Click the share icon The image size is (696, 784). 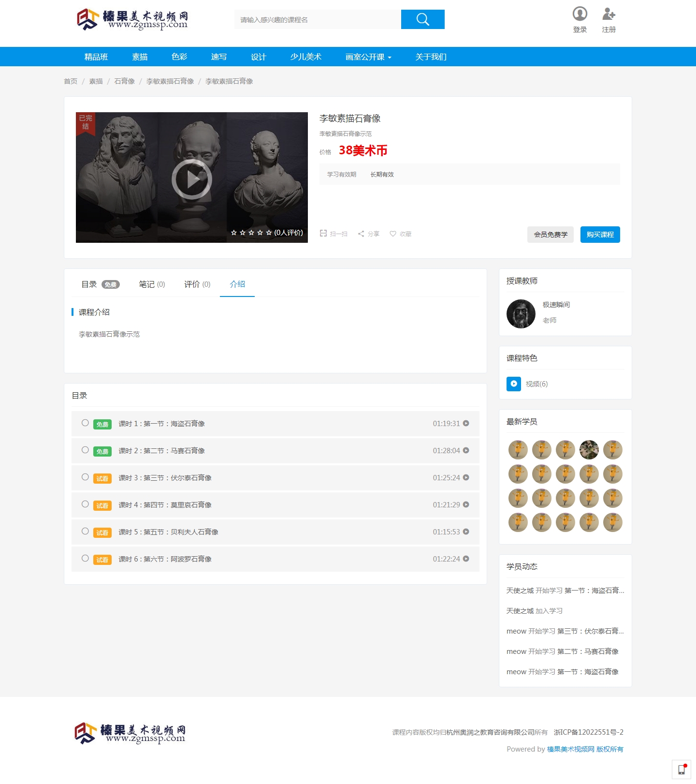point(361,234)
